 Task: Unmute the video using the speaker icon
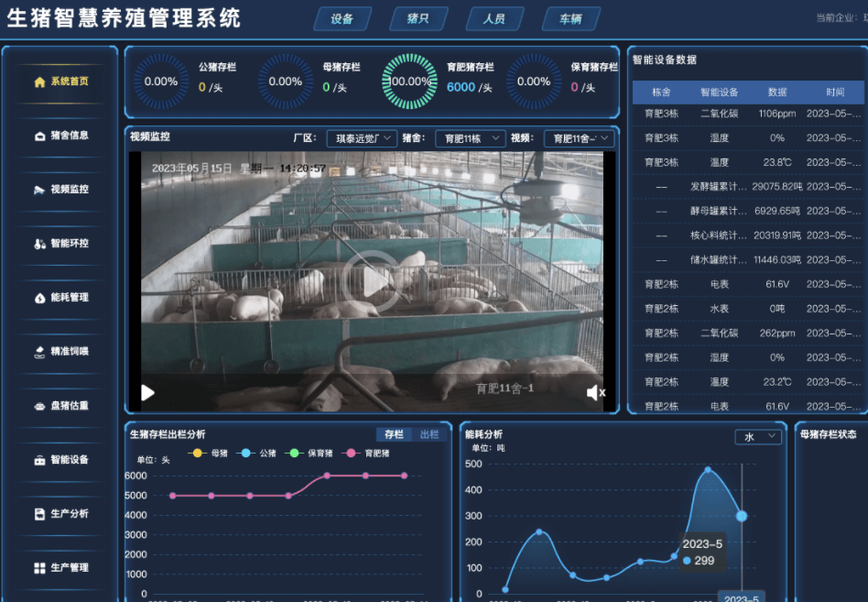[596, 393]
